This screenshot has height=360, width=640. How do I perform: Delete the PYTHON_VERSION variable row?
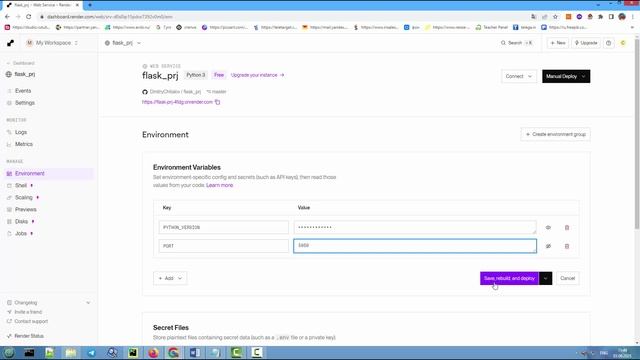tap(567, 227)
